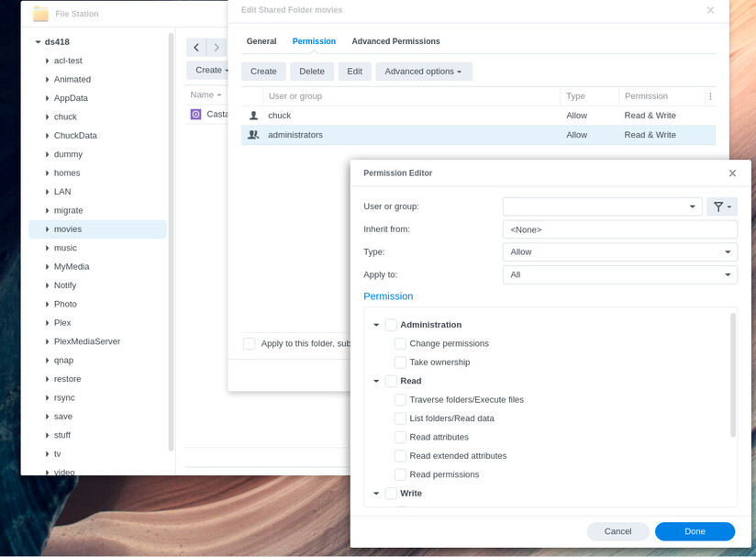Screen dimensions: 756x557
Task: Check Read attributes option
Action: pyautogui.click(x=400, y=438)
